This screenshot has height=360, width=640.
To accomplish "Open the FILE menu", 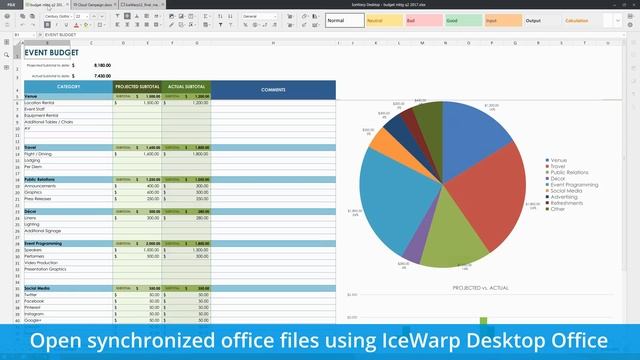I will [x=11, y=4].
